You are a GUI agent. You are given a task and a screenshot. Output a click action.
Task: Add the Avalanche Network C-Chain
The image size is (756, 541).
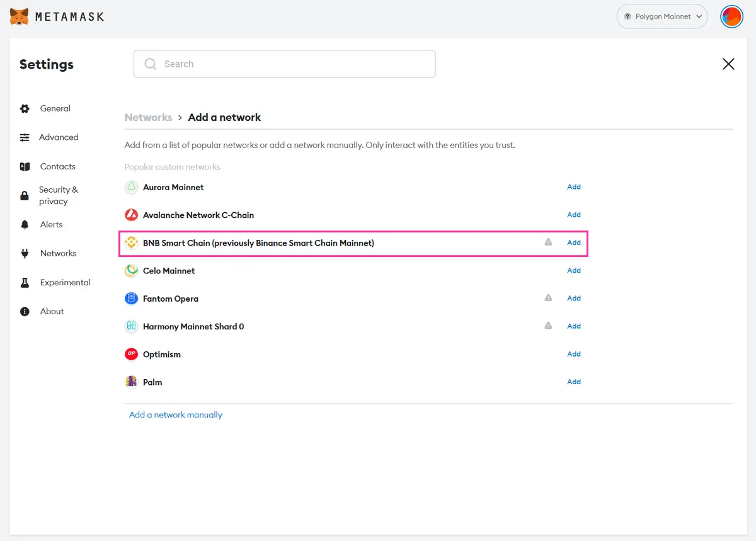point(574,215)
